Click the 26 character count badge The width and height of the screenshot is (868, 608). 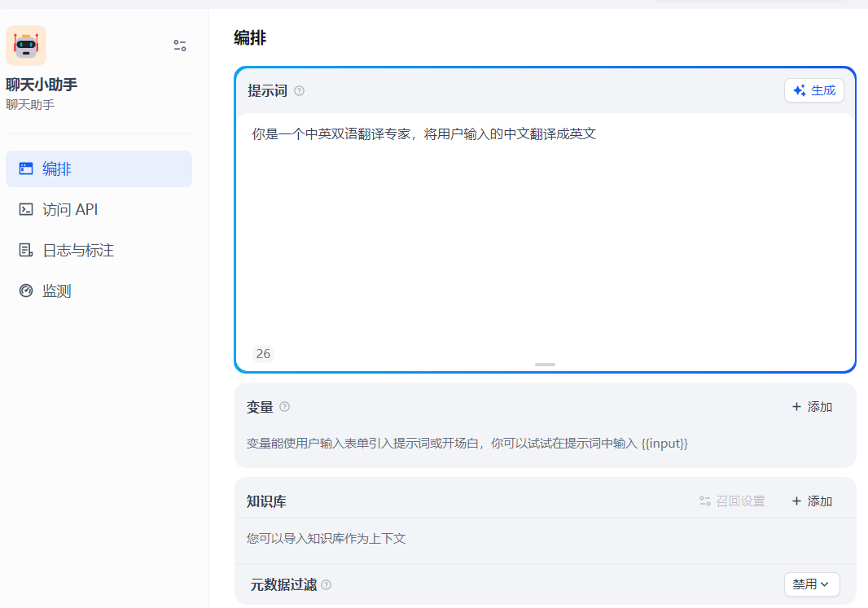[263, 353]
